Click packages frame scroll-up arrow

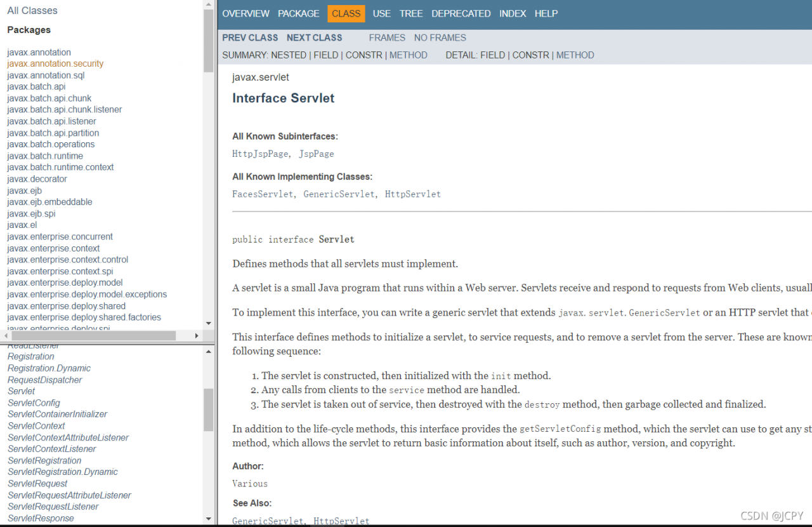click(209, 5)
